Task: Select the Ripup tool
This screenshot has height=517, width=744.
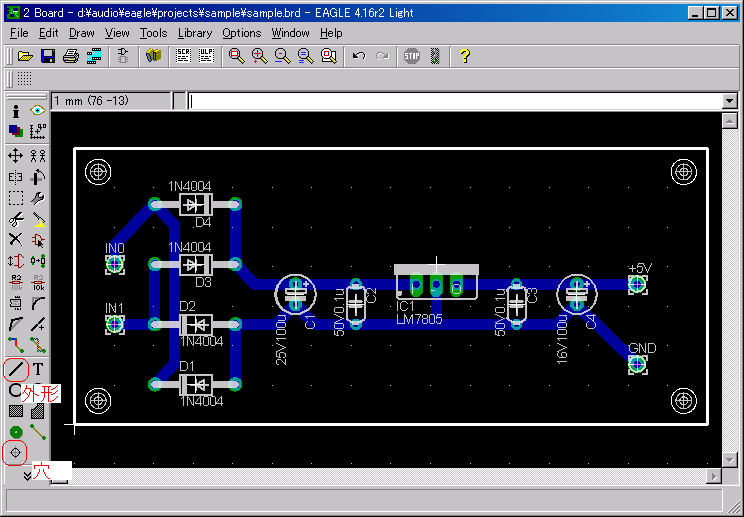Action: [37, 345]
